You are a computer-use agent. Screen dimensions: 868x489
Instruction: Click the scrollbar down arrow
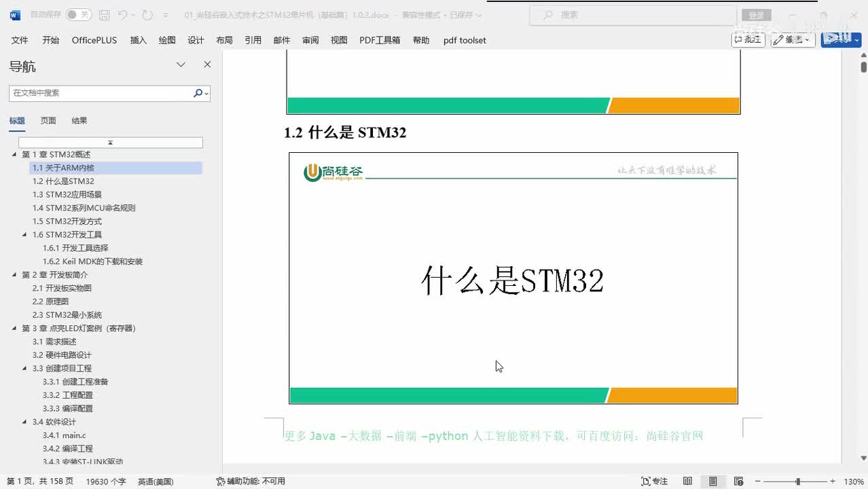(x=863, y=458)
